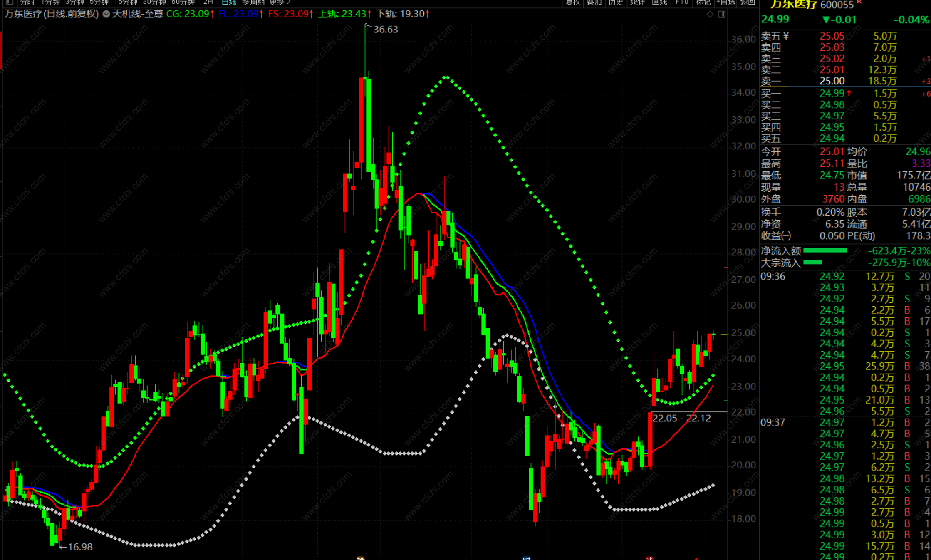
Task: Click the square icon in the top-left corner
Action: tap(9, 2)
